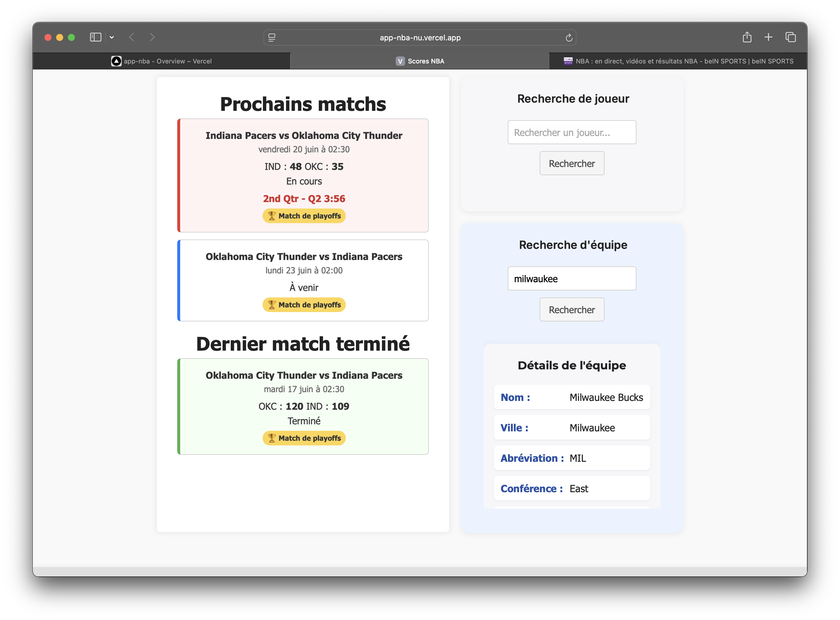Click the beIN SPORTS favicon in tab

568,61
